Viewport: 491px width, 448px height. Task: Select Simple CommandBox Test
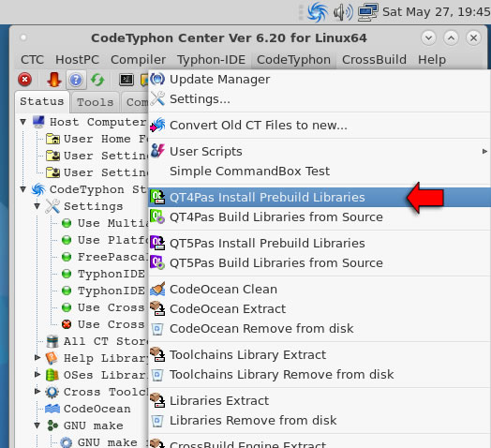click(320, 172)
